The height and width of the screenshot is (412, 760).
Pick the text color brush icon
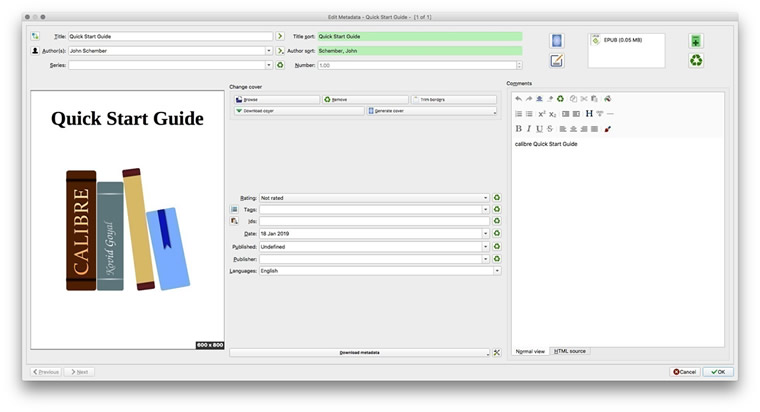pyautogui.click(x=607, y=129)
